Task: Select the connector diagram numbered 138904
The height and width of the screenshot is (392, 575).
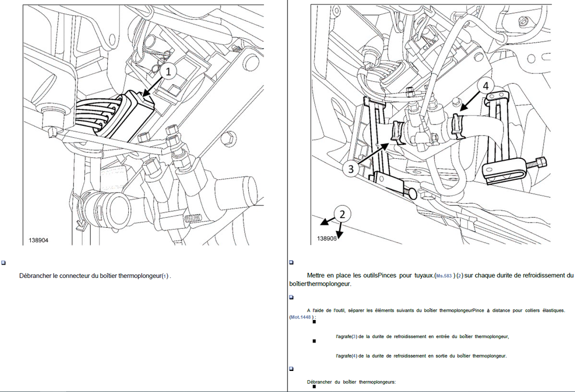Action: point(144,125)
